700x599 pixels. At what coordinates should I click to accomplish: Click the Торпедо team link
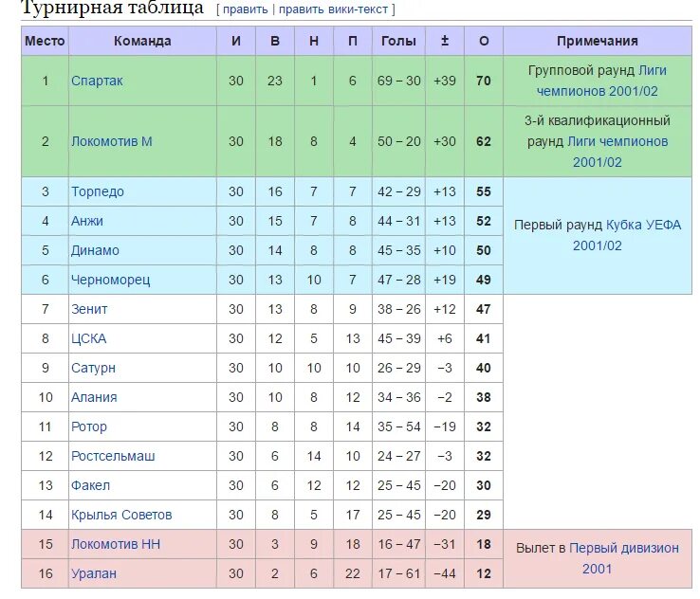pyautogui.click(x=98, y=191)
